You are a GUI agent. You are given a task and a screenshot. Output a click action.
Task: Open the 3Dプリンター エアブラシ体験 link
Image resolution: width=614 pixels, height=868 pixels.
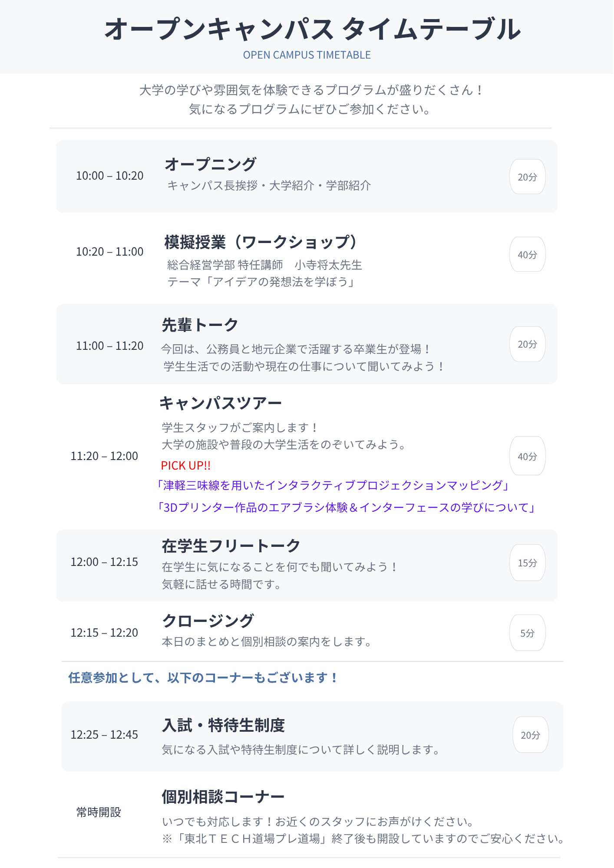347,507
